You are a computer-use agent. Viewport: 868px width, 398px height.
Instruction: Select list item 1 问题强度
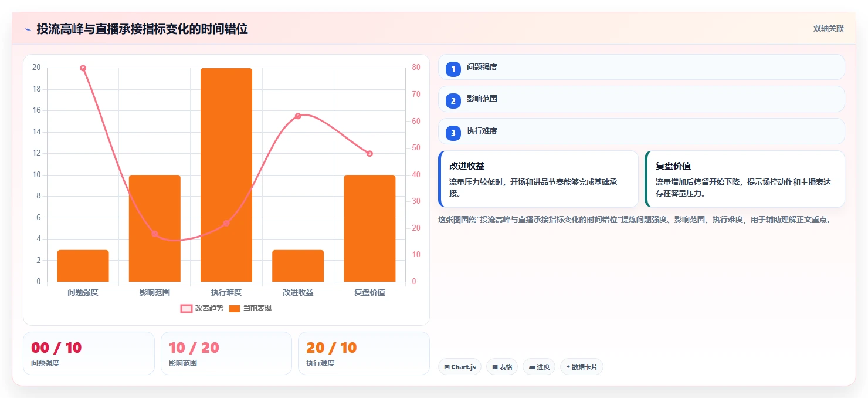(641, 67)
